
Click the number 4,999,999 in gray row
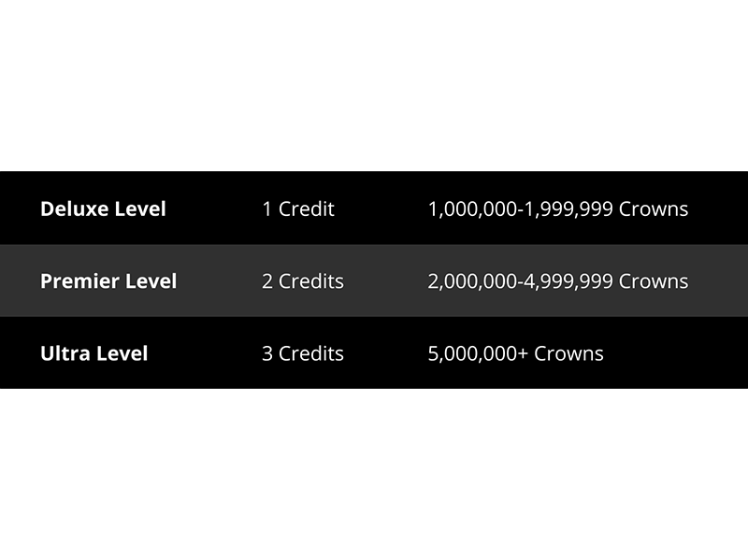coord(568,281)
